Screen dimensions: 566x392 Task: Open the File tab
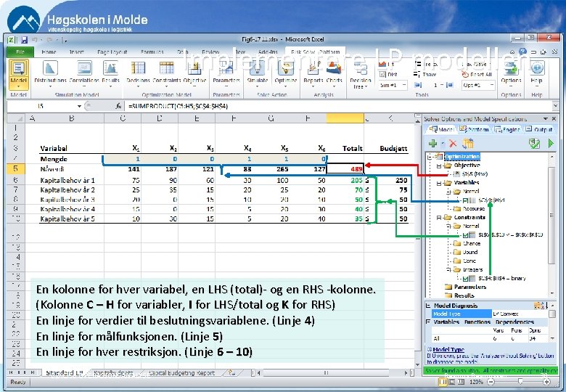20,52
